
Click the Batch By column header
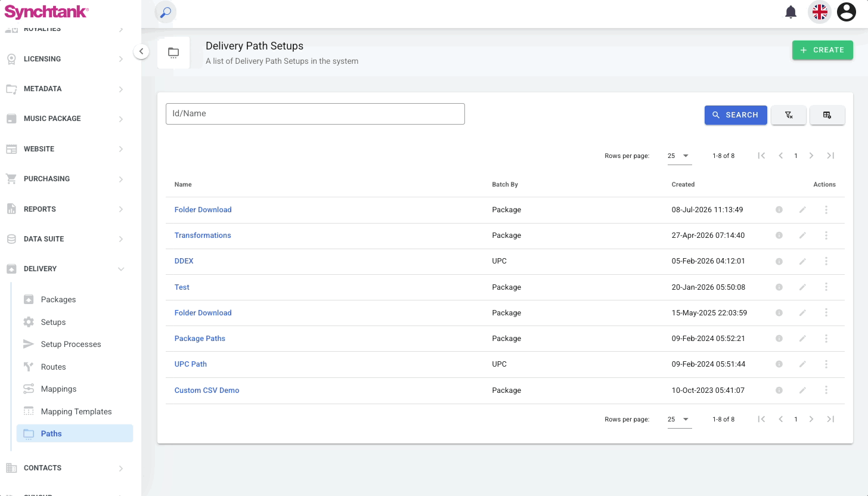pos(505,185)
